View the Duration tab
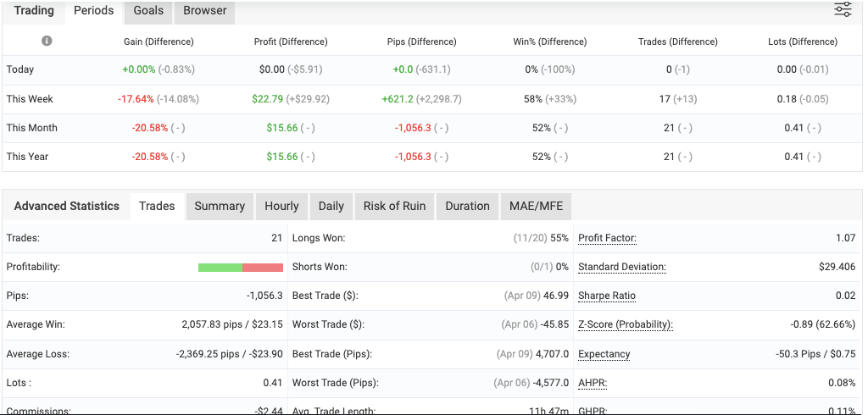The height and width of the screenshot is (415, 868). 467,206
